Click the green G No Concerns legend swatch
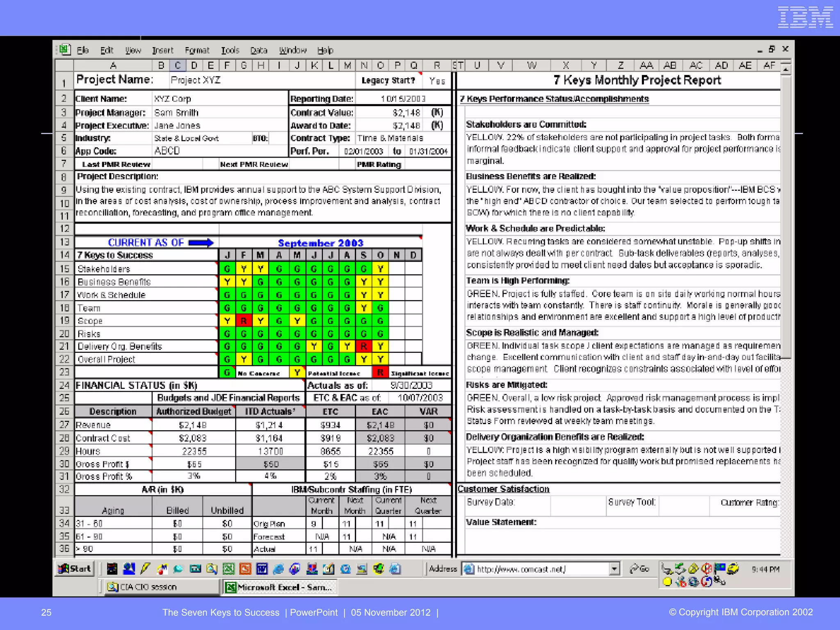 (x=227, y=372)
